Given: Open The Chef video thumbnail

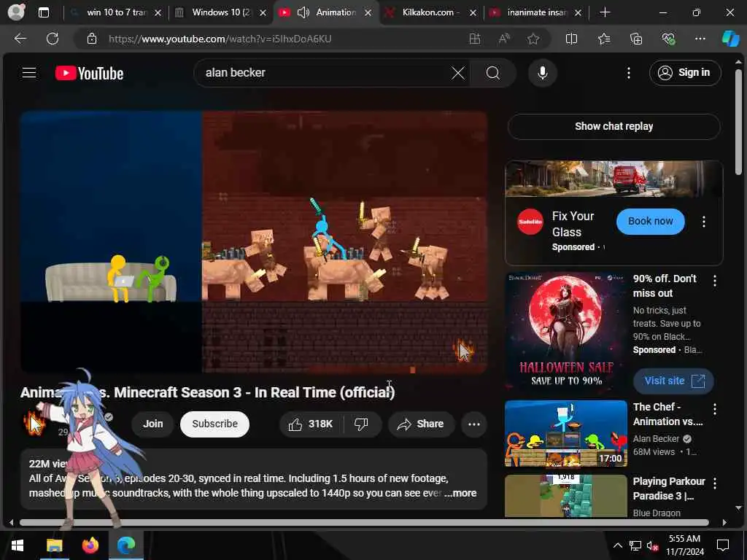Looking at the screenshot, I should 566,433.
